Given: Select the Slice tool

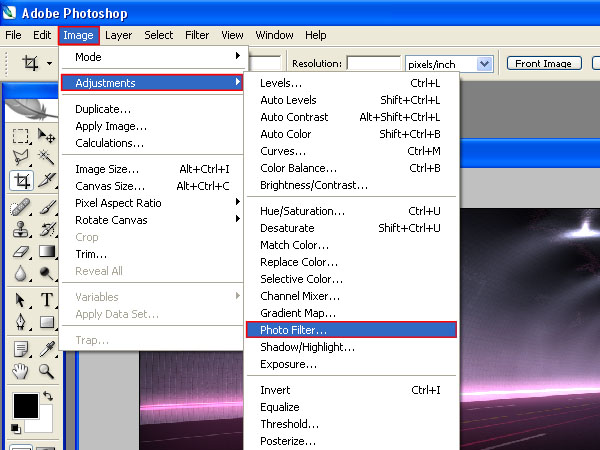Looking at the screenshot, I should (46, 180).
